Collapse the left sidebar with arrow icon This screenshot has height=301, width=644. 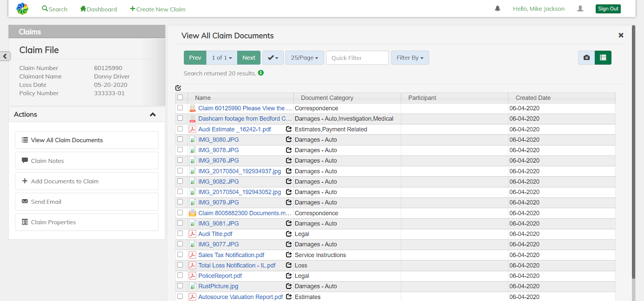(5, 56)
